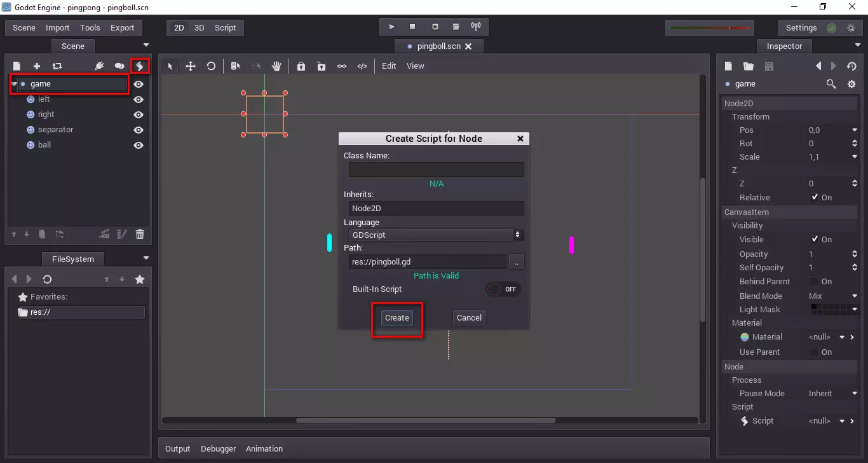Toggle the Visible On checkbox
Image resolution: width=868 pixels, height=463 pixels.
tap(815, 240)
